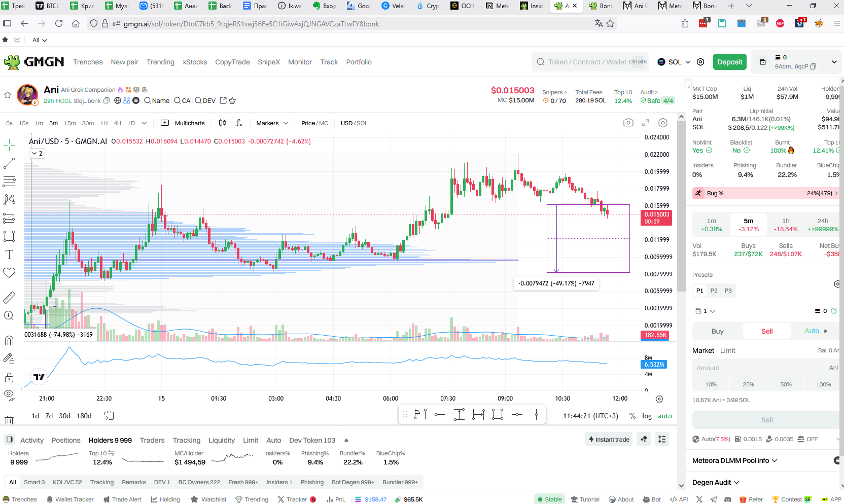Viewport: 844px width, 504px height.
Task: Click the green Deposit button
Action: coord(730,62)
